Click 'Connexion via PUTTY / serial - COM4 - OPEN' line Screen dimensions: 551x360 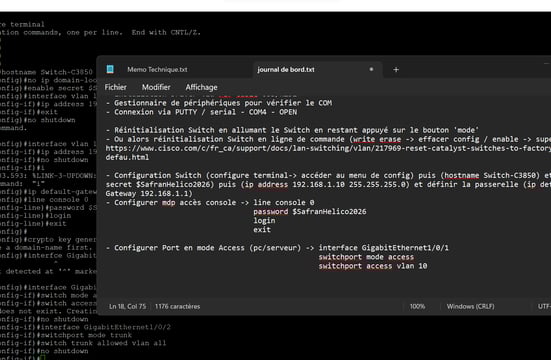[x=201, y=112]
